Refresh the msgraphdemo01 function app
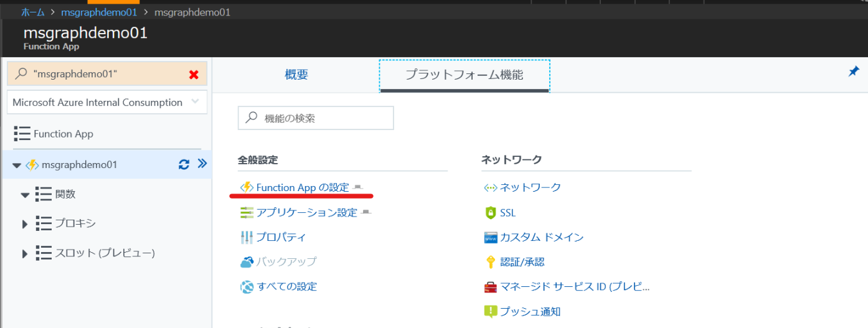This screenshot has height=328, width=868. point(184,164)
